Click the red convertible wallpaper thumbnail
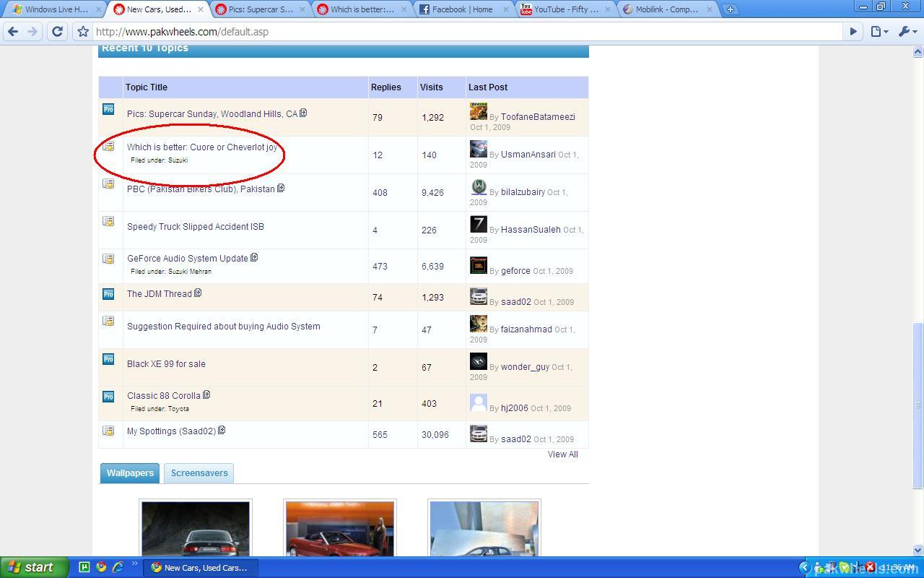 pos(340,529)
